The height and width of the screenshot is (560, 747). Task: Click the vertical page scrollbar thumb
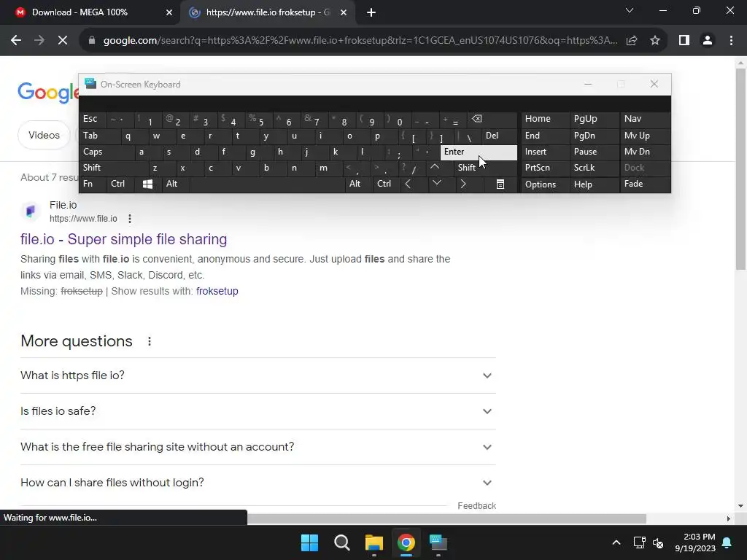[x=740, y=169]
